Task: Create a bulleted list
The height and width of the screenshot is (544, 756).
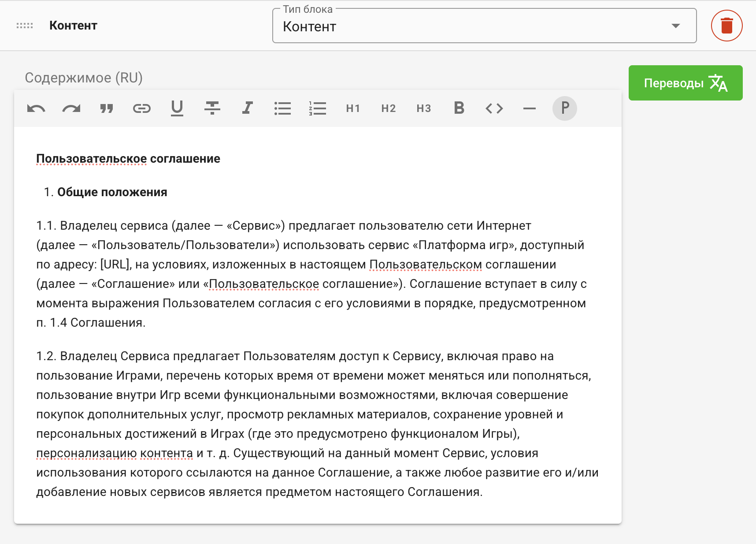Action: [x=283, y=108]
